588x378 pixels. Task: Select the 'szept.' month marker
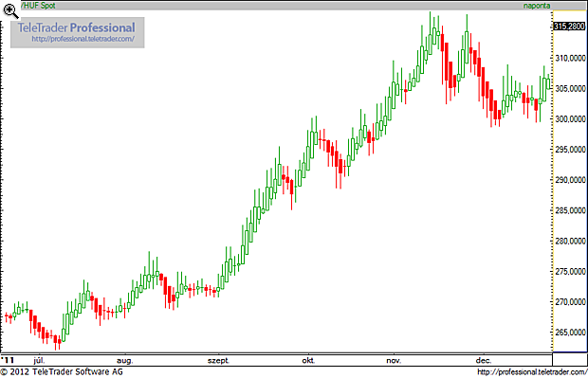219,360
